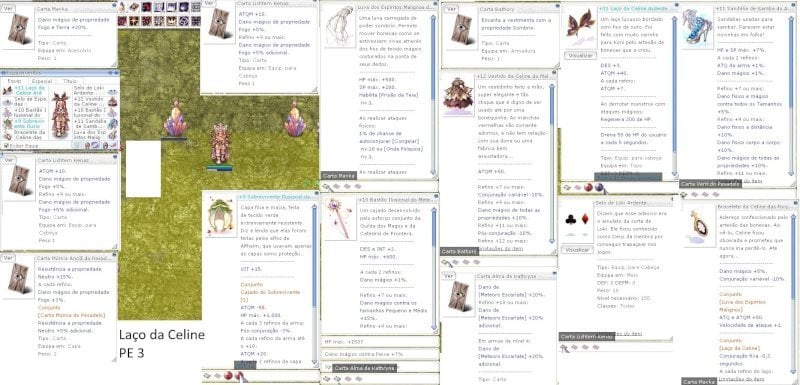Screen dimensions: 800x385
Task: Click the HP máx. +1537 option field
Action: coord(380,342)
